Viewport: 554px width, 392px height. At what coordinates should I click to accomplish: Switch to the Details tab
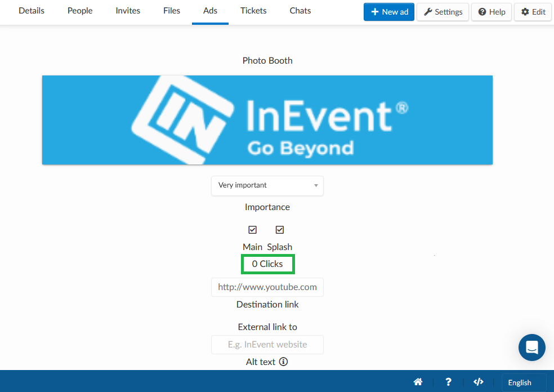pos(32,11)
